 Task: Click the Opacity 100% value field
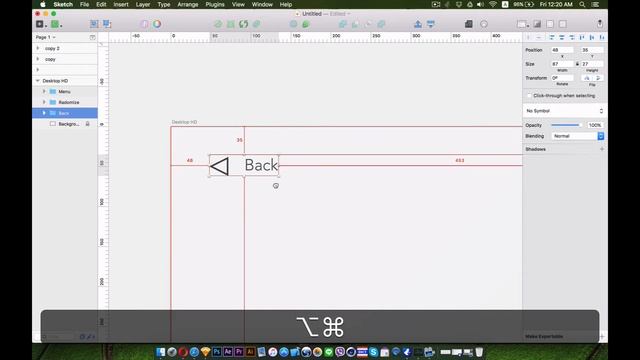(x=595, y=125)
